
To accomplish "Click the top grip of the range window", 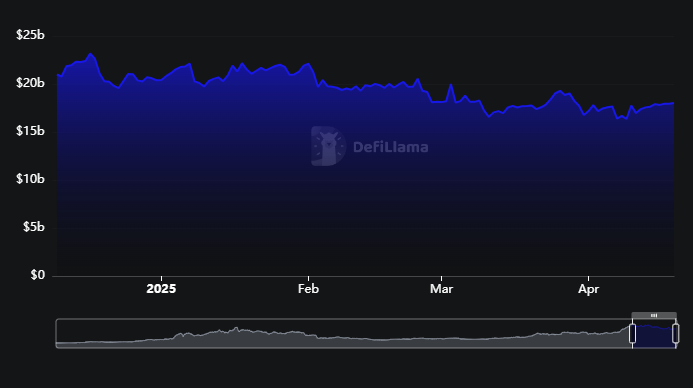I will pyautogui.click(x=654, y=316).
